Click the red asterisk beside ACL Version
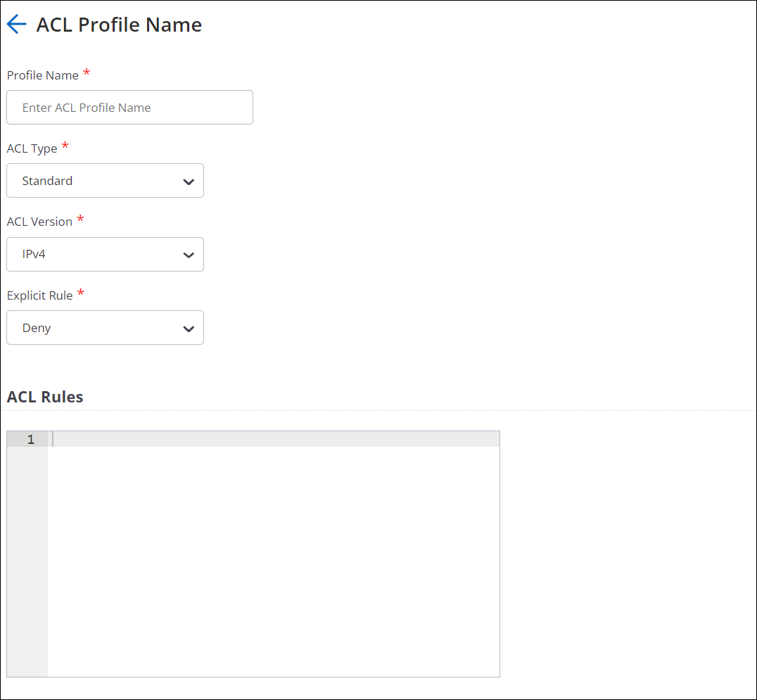This screenshot has width=757, height=700. point(81,218)
